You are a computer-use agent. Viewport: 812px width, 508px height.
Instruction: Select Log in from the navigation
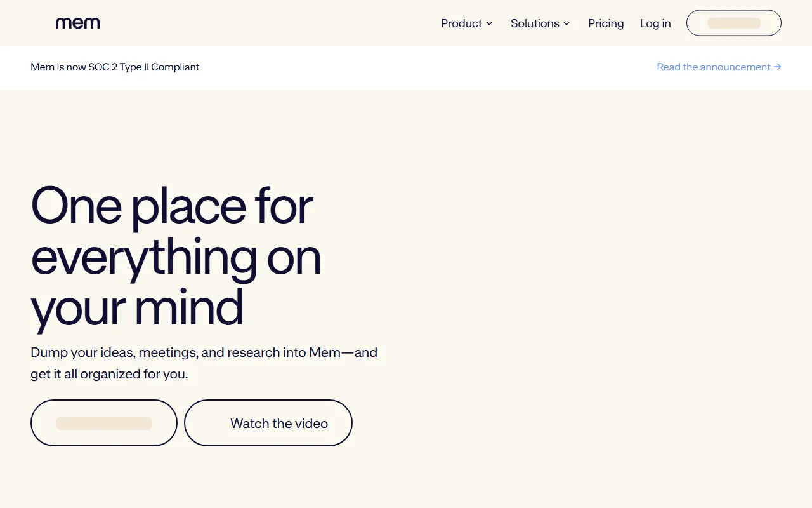pyautogui.click(x=655, y=23)
